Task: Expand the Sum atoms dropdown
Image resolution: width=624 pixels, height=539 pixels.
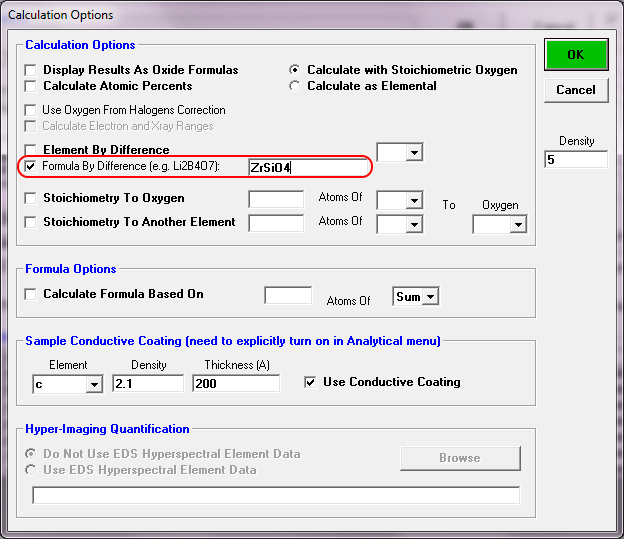Action: point(430,296)
